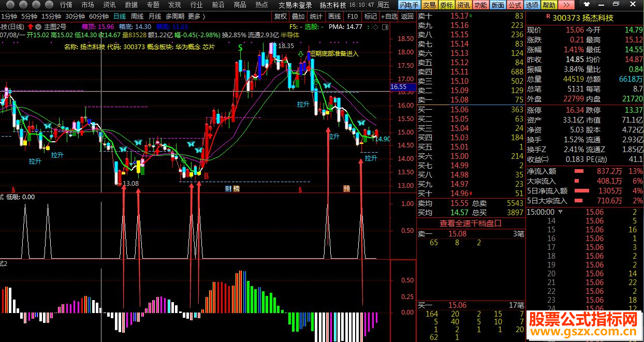
Task: Select the 月线 monthly period
Action: [x=155, y=16]
